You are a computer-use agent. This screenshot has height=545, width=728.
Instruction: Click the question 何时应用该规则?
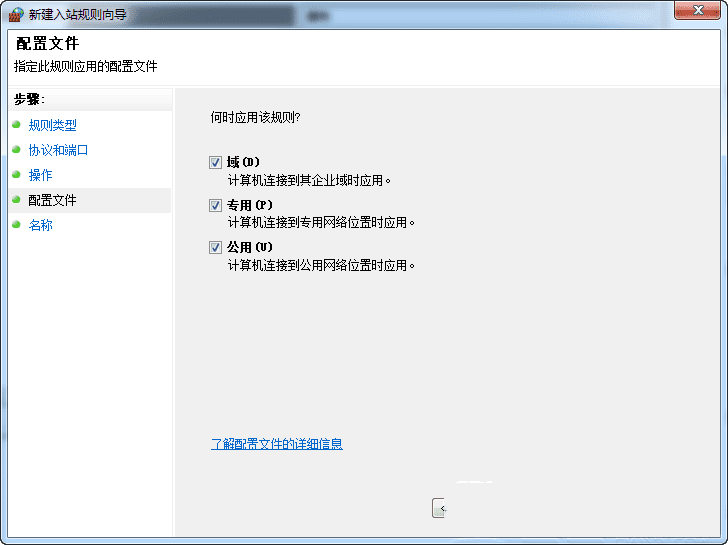coord(255,117)
